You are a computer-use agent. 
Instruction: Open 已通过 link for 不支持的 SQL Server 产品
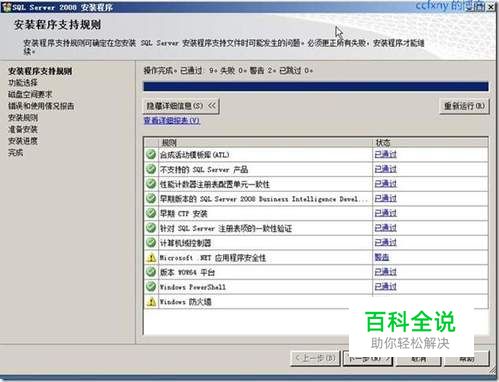[386, 169]
